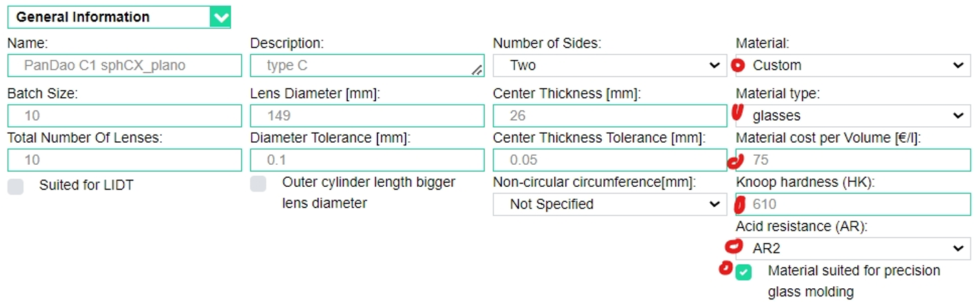Focus the Description text area
Screen dimensions: 980x302
tap(367, 66)
